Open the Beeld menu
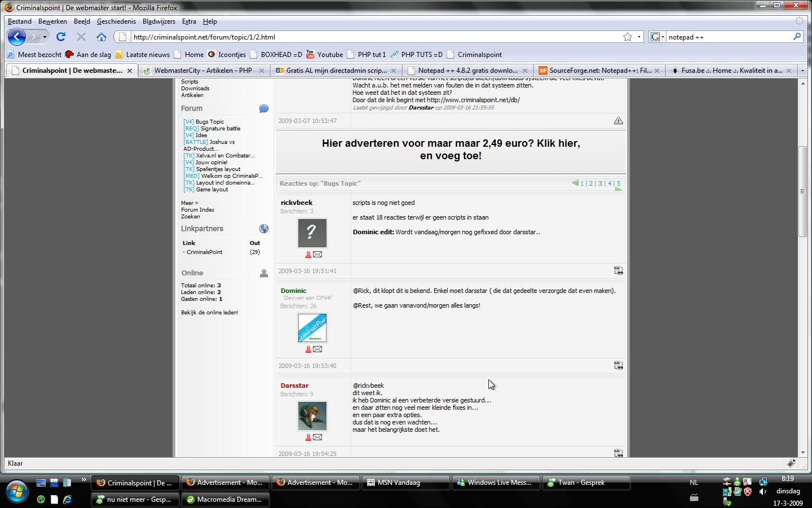The height and width of the screenshot is (508, 812). 82,21
